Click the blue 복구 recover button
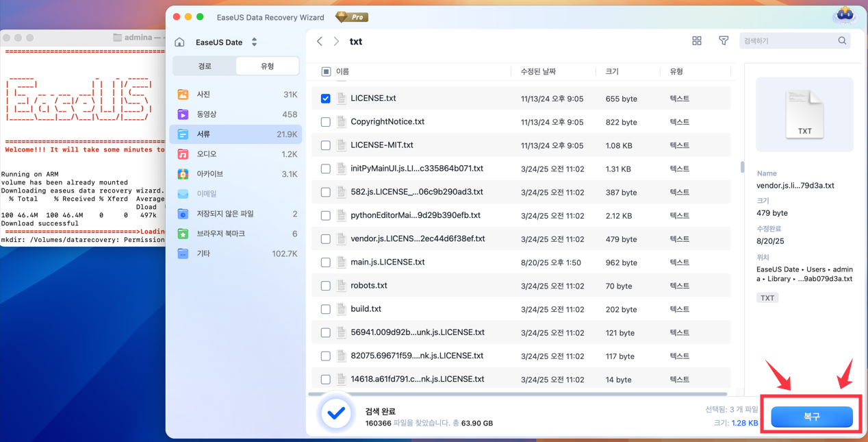 click(811, 417)
